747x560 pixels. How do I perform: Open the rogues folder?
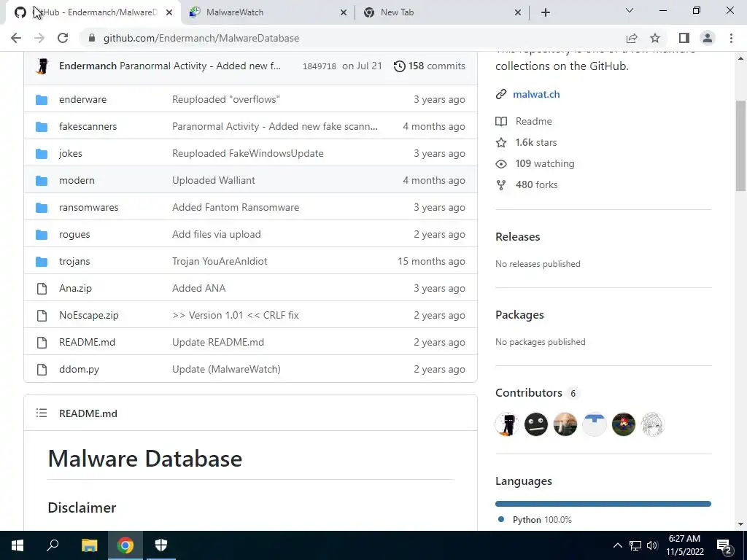point(74,234)
